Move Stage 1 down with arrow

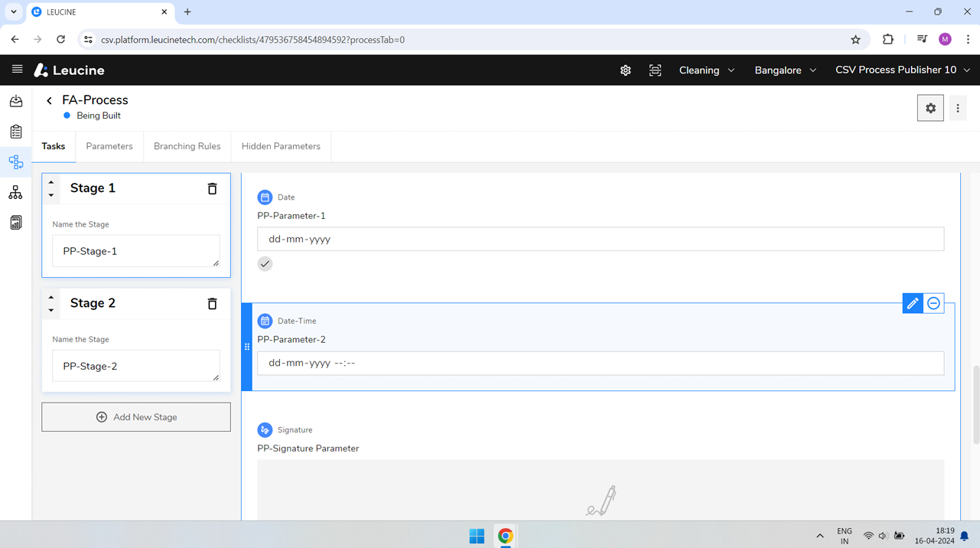click(x=51, y=195)
